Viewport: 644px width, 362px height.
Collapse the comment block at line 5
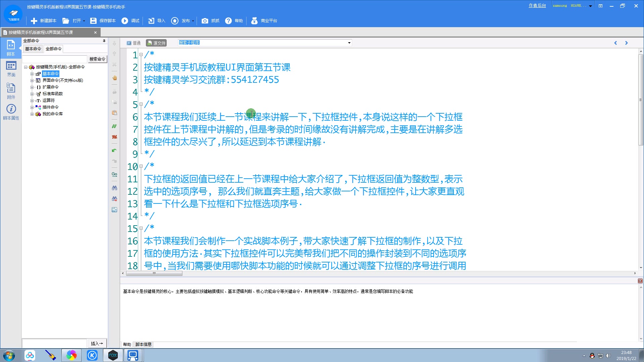141,104
